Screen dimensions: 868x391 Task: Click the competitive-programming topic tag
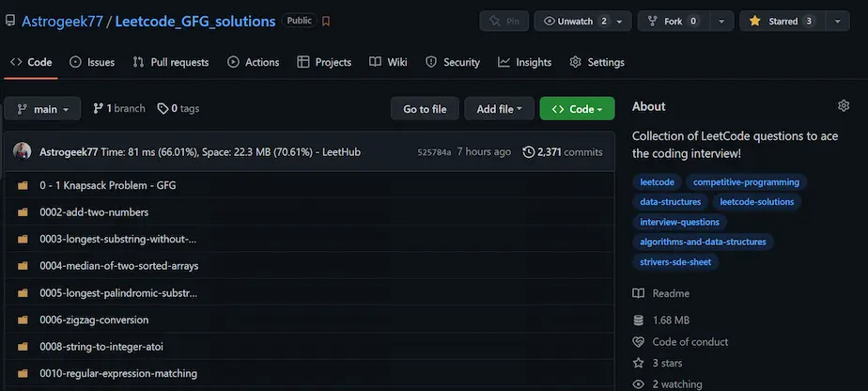click(x=746, y=181)
